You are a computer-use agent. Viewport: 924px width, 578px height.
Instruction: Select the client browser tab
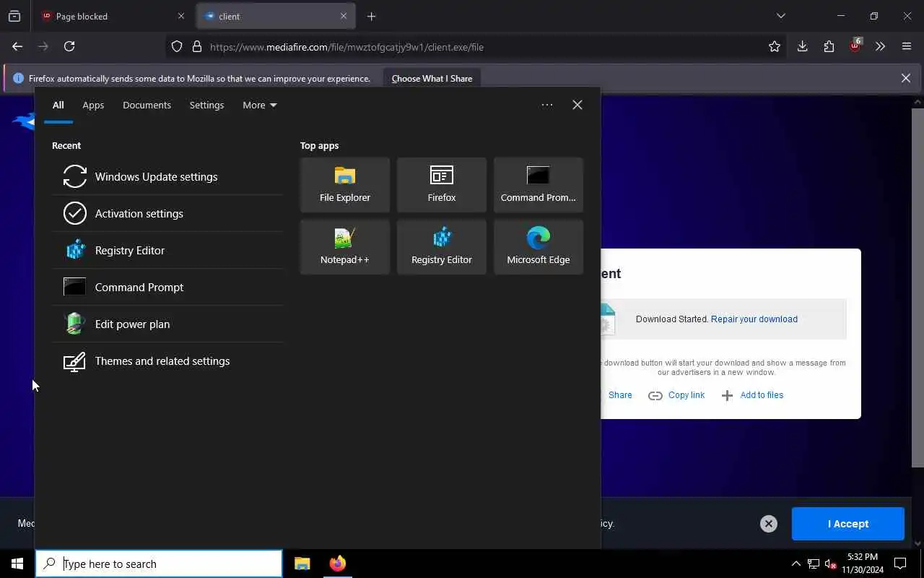click(275, 16)
